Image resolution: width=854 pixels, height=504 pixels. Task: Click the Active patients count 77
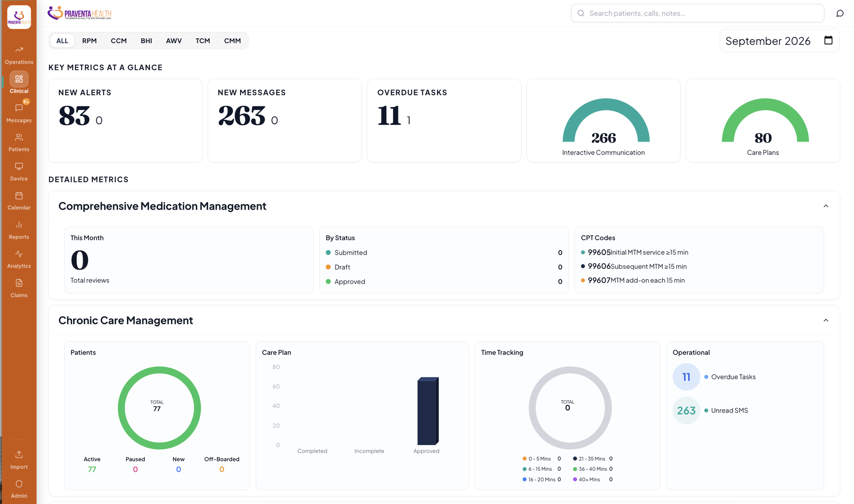click(92, 469)
